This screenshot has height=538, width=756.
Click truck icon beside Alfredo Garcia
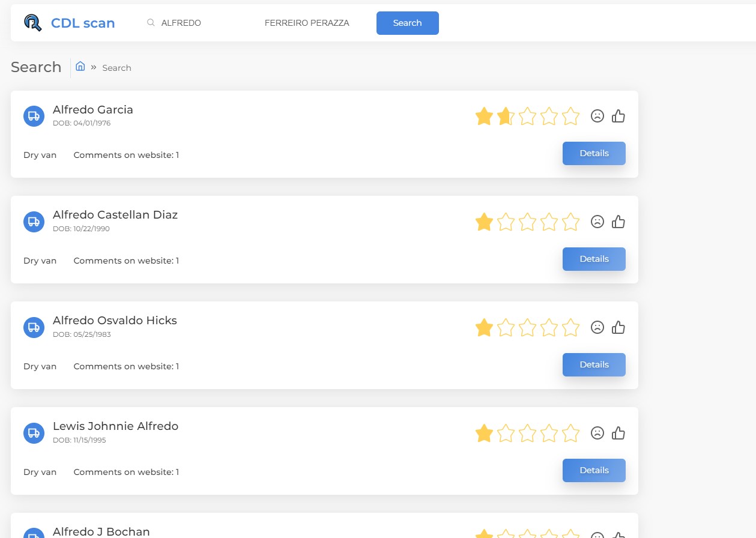coord(34,116)
